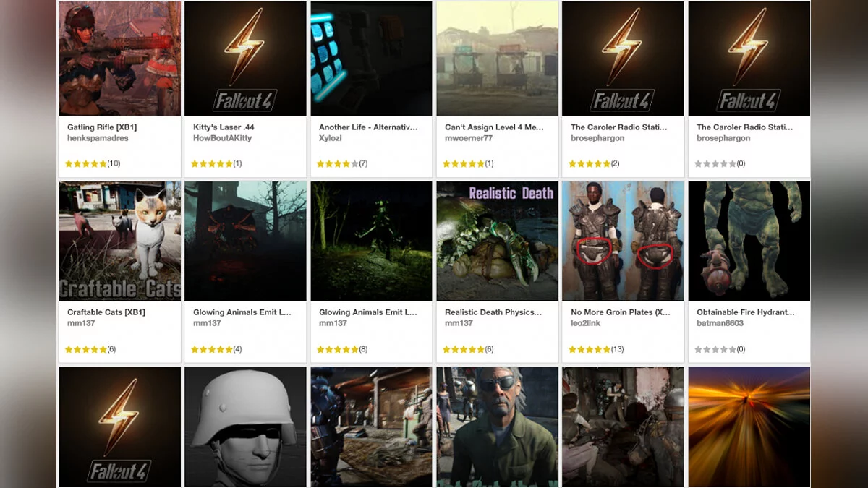Open the Gatling Rifle [XB1] thumbnail
The image size is (868, 488).
119,59
